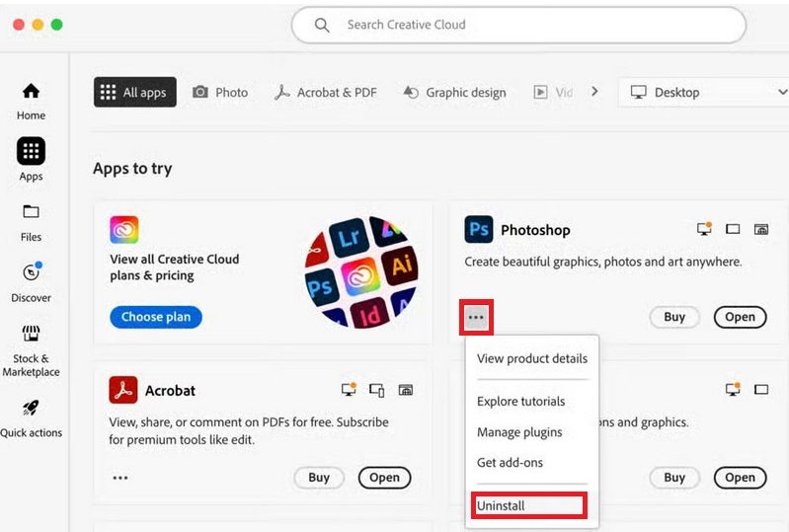
Task: Click View all Creative Cloud plans text
Action: (x=175, y=267)
